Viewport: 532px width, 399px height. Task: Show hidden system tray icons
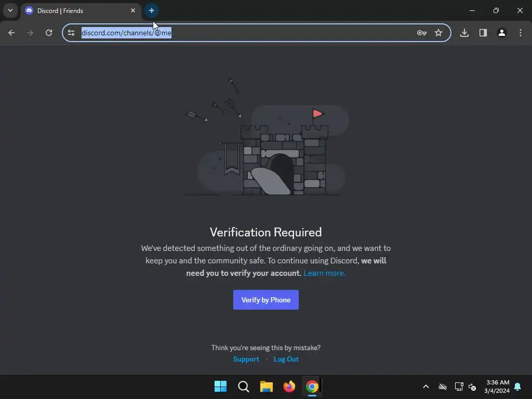[x=426, y=387]
